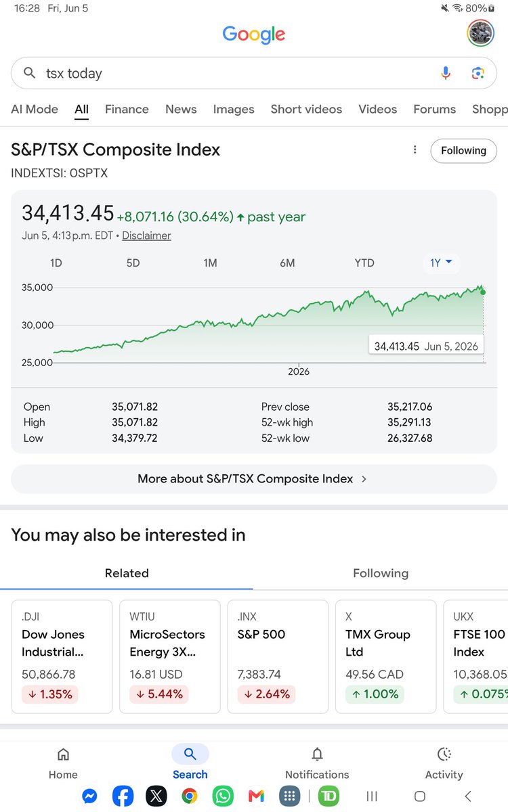Screen dimensions: 508x812
Task: Open the three-dot options for S&P/TSX index
Action: point(415,150)
